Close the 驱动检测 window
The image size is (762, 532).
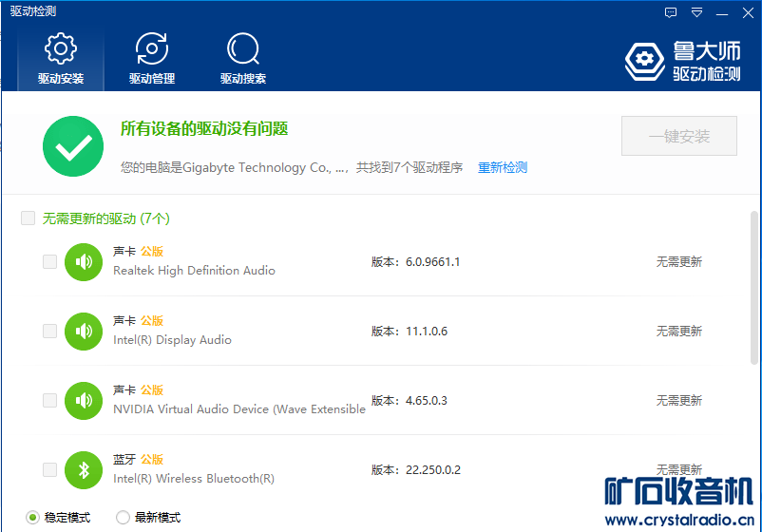[x=748, y=12]
